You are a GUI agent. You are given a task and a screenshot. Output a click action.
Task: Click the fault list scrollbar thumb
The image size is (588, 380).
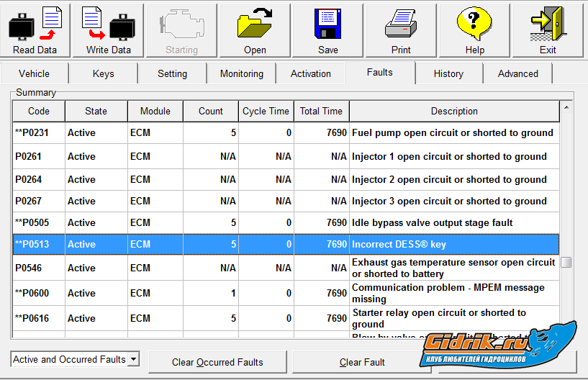point(566,263)
